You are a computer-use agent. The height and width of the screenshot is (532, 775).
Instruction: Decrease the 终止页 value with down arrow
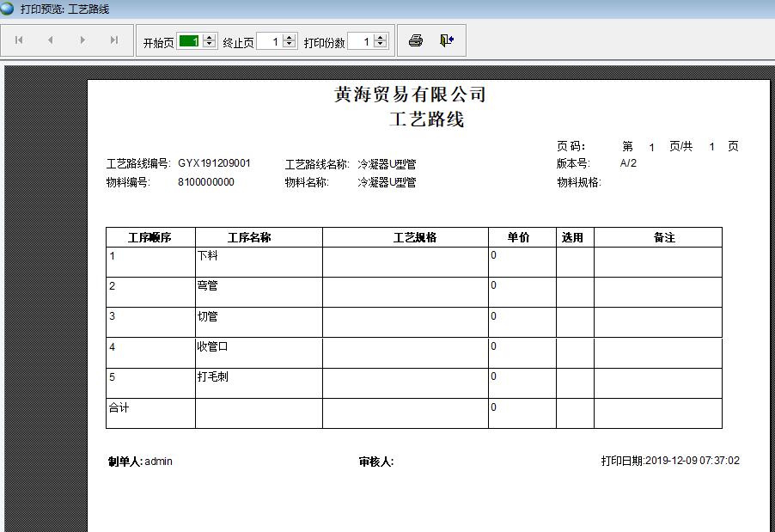point(290,45)
